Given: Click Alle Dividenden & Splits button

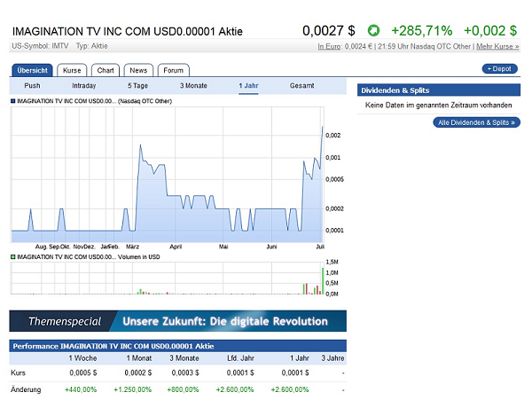Looking at the screenshot, I should pyautogui.click(x=477, y=122).
